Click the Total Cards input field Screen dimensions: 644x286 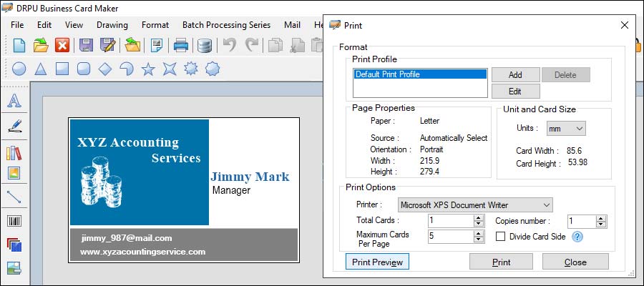(x=451, y=221)
